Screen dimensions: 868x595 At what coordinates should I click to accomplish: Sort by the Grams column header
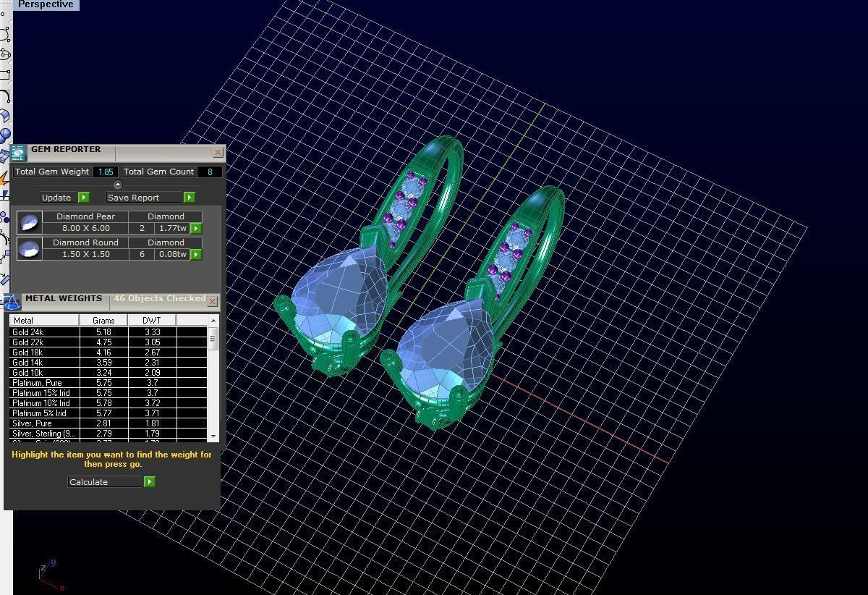coord(103,320)
